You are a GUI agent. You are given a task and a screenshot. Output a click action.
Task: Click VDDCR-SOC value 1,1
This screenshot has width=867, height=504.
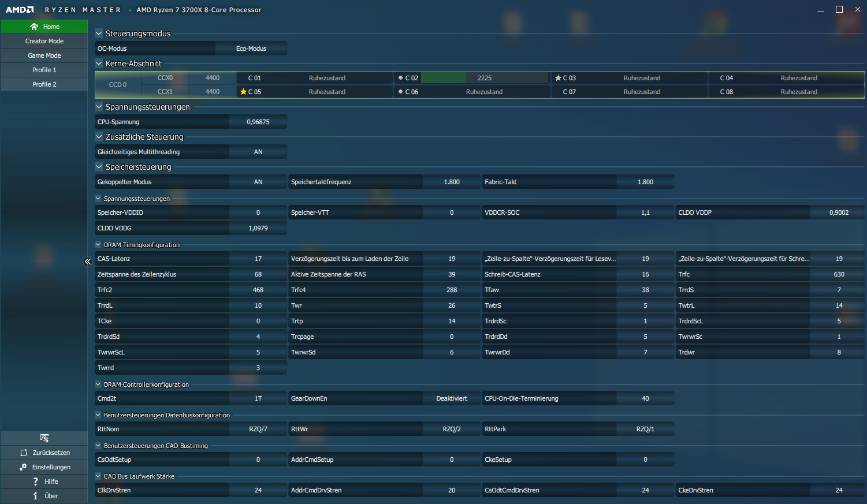point(645,212)
